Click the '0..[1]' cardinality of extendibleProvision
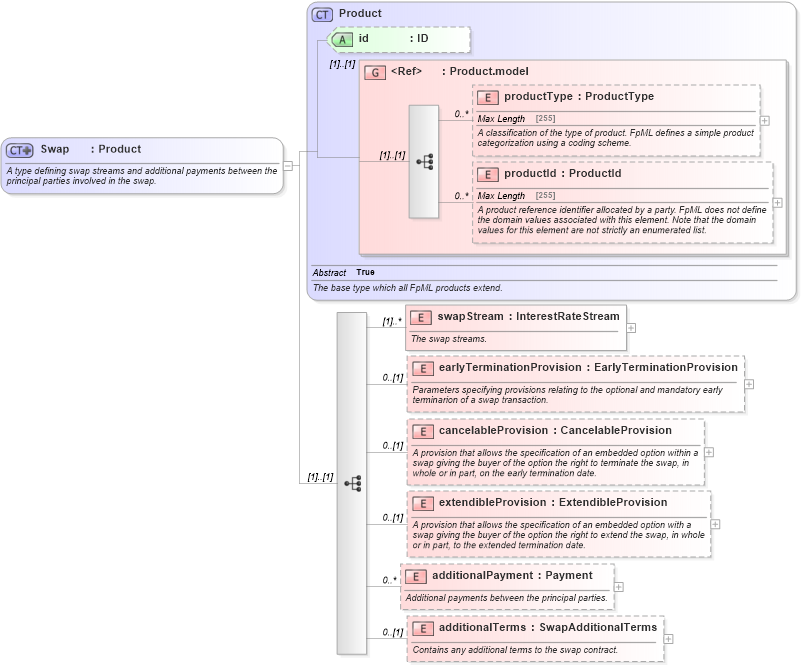 [x=393, y=518]
